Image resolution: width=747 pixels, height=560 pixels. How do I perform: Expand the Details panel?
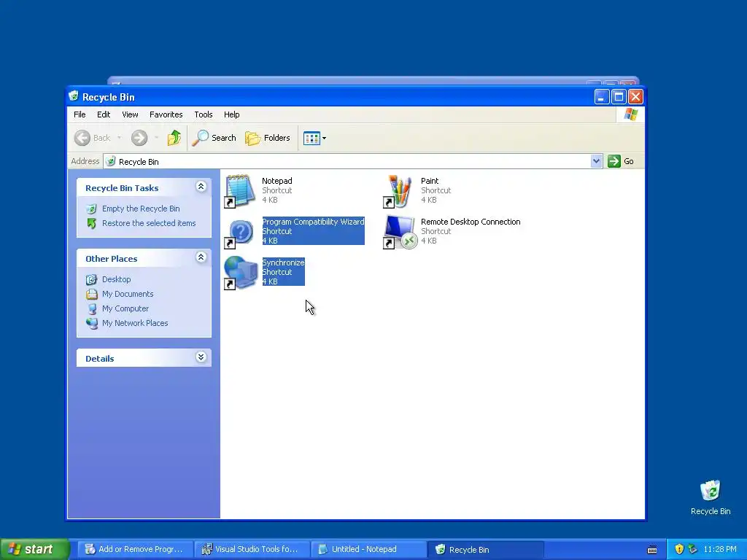[x=201, y=357]
